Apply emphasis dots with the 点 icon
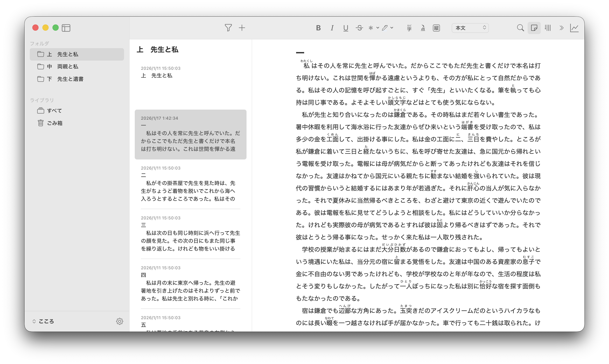The width and height of the screenshot is (609, 364). 423,28
